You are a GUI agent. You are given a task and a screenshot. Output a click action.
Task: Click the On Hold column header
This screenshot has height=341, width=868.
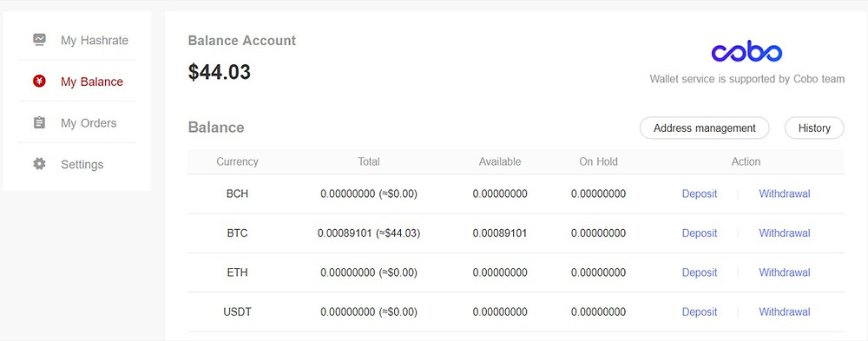tap(598, 161)
